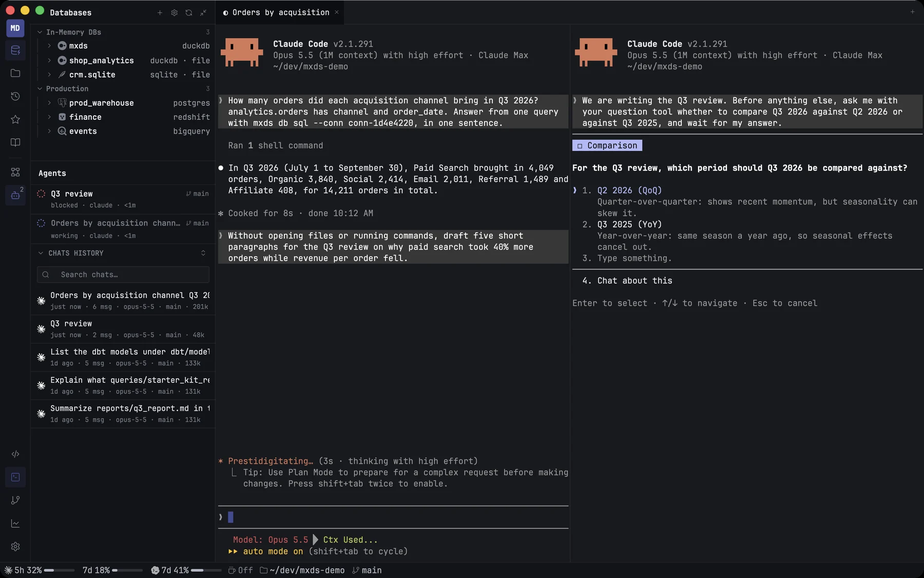Close the Orders by acquisition tab
The image size is (924, 578).
pyautogui.click(x=337, y=12)
